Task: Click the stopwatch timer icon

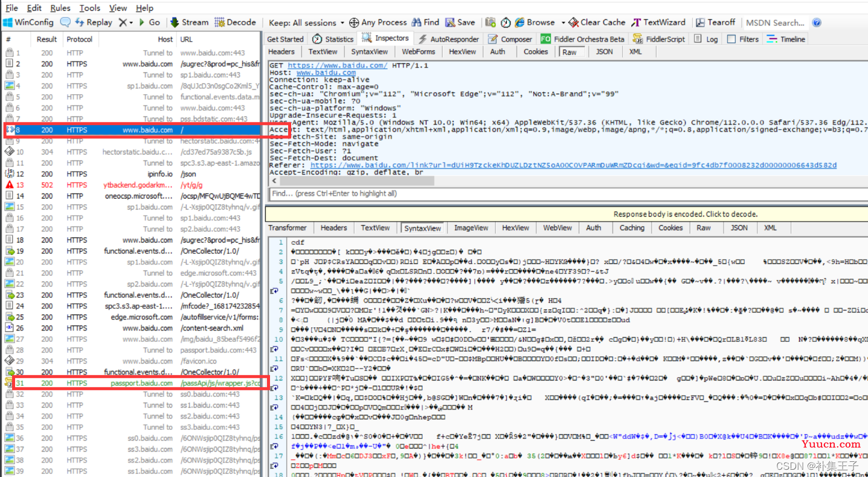Action: 505,22
